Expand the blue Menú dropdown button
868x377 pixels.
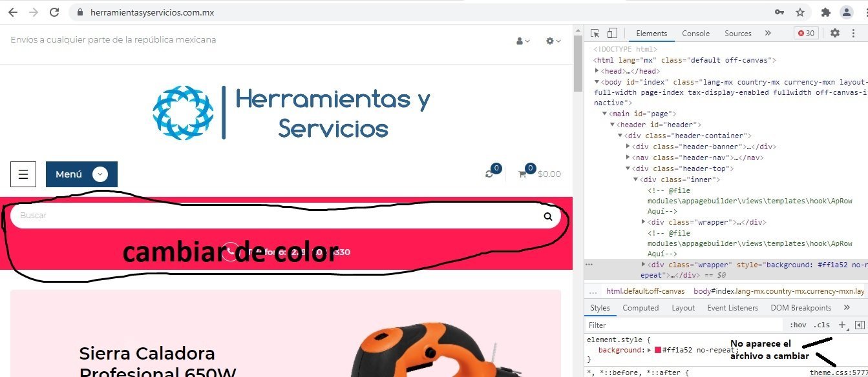(x=81, y=174)
